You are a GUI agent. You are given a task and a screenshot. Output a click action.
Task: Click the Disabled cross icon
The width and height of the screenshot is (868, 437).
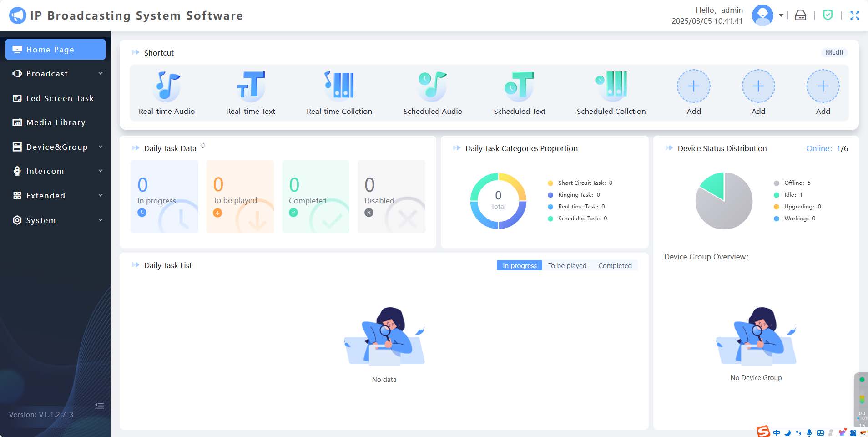pyautogui.click(x=369, y=213)
